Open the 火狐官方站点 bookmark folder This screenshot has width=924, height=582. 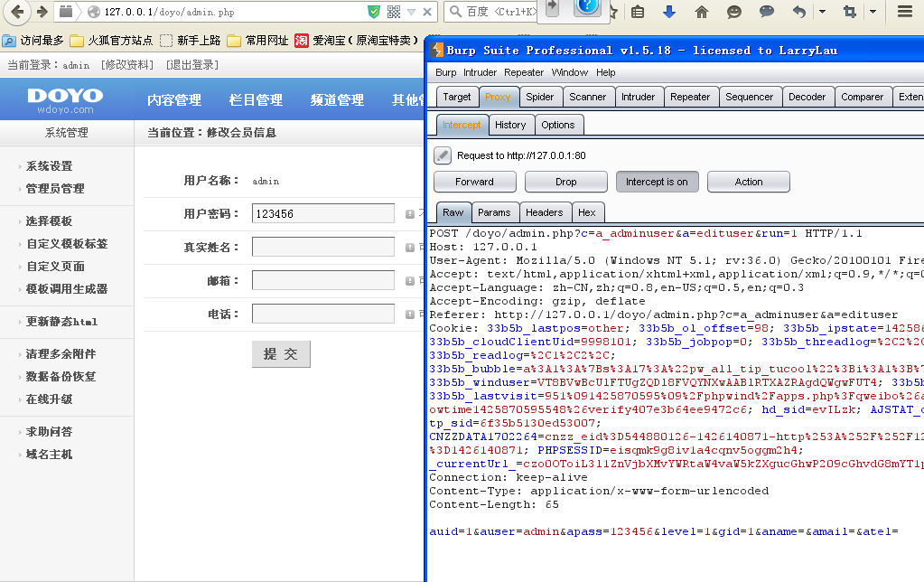(111, 41)
